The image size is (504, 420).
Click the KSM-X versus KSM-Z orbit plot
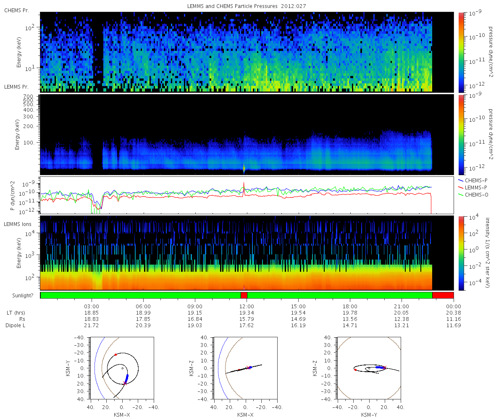pyautogui.click(x=245, y=368)
